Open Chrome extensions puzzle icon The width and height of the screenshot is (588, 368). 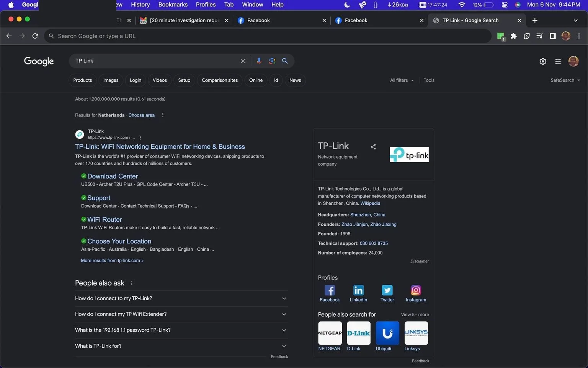click(x=514, y=36)
